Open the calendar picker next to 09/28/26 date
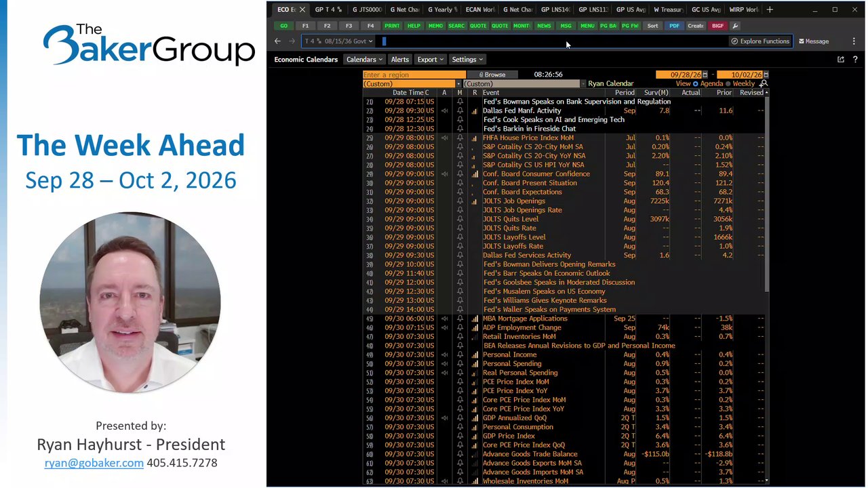Viewport: 868px width, 488px height. [x=705, y=75]
